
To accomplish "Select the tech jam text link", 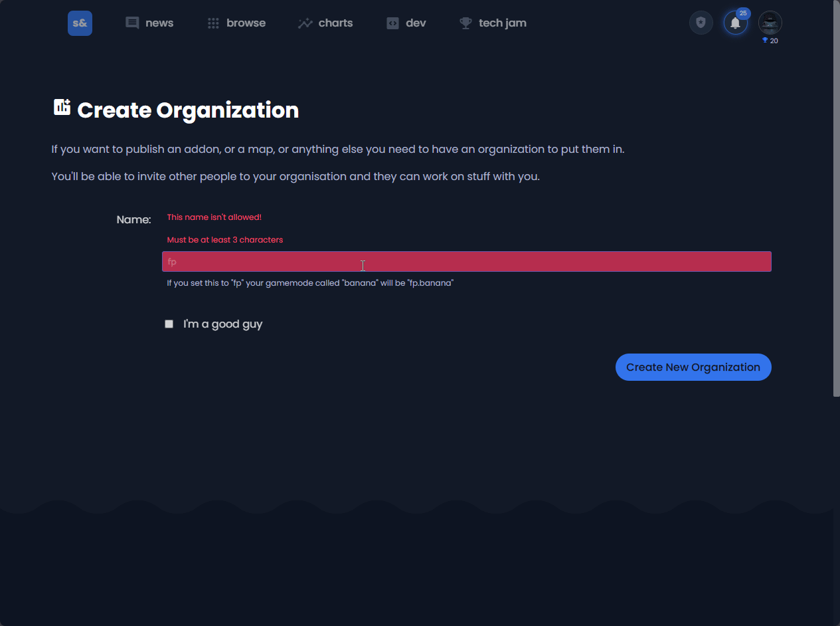I will click(x=502, y=23).
